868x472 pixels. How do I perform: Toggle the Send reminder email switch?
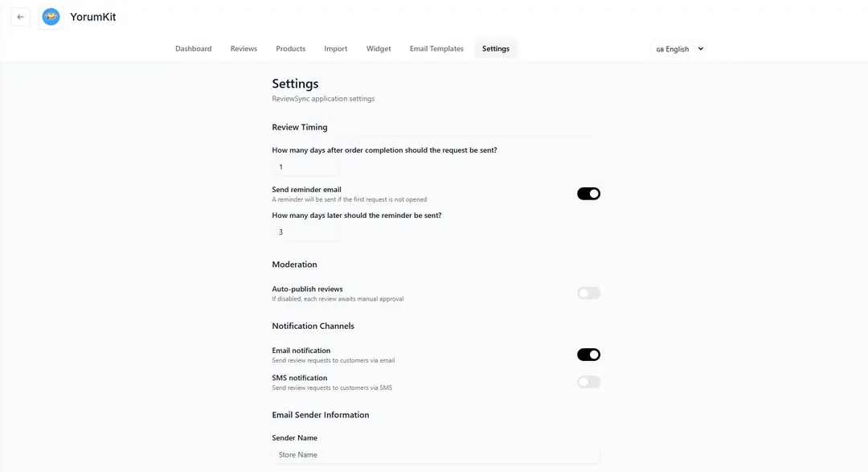[x=588, y=194]
